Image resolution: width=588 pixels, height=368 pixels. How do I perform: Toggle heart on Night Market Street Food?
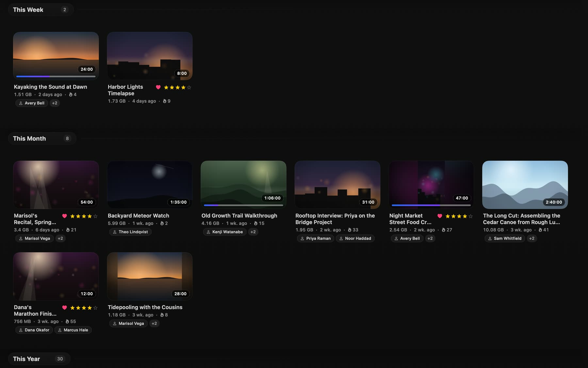pos(440,216)
